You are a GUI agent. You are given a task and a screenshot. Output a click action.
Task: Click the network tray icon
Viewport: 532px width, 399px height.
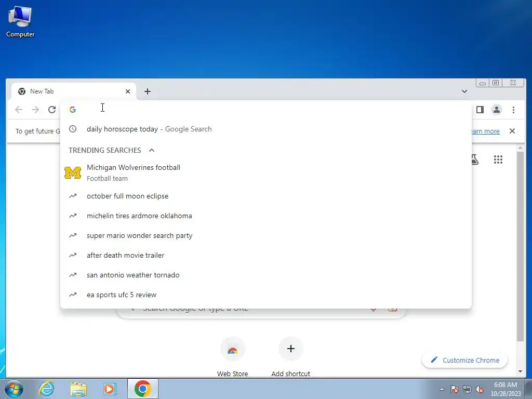(x=467, y=390)
